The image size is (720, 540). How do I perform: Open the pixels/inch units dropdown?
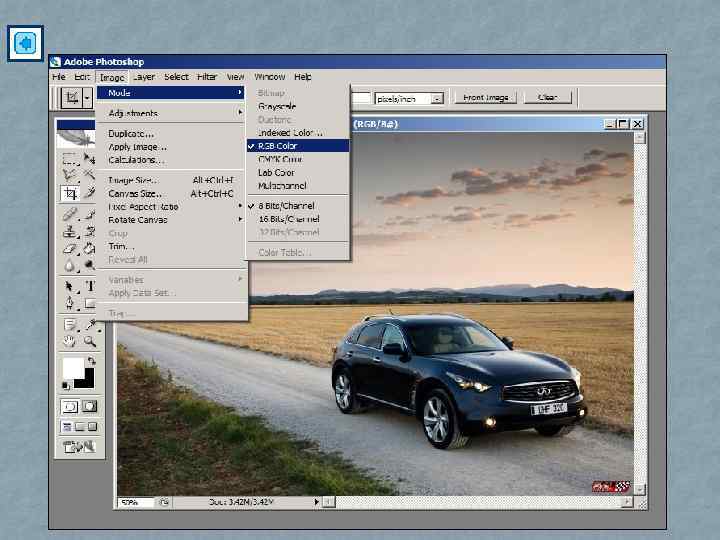[x=438, y=98]
